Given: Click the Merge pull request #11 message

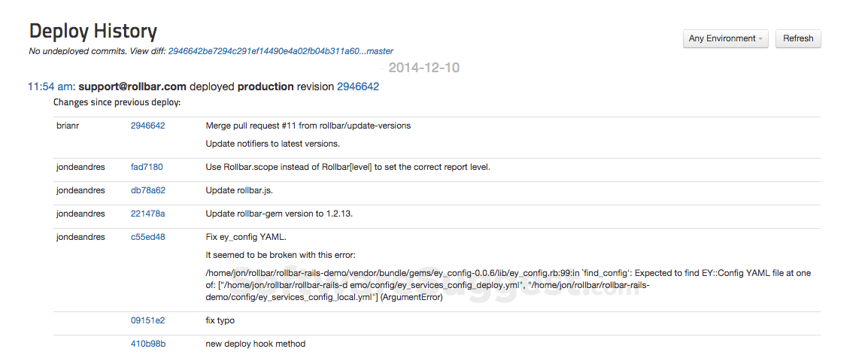Looking at the screenshot, I should [x=308, y=126].
